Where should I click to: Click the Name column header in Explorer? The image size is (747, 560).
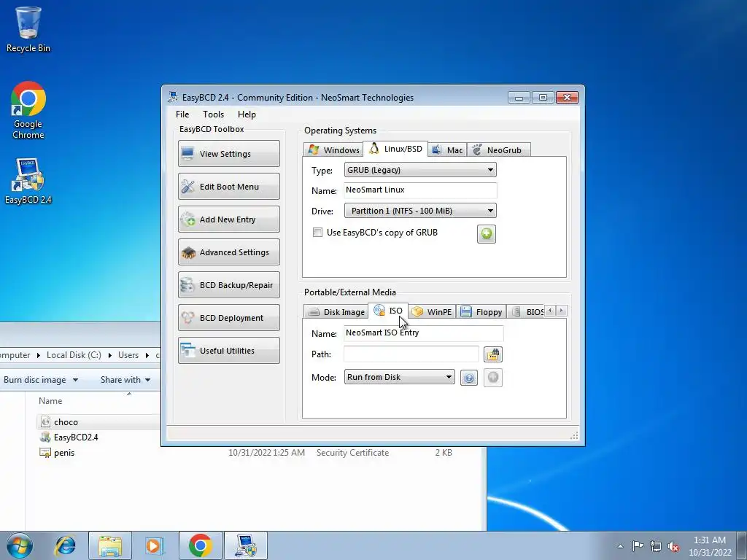(x=50, y=401)
